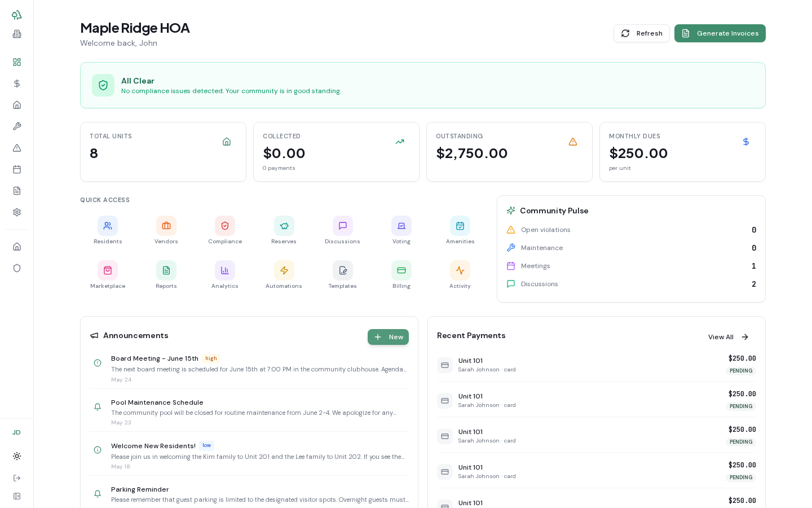Click the Recent Payments heading
The width and height of the screenshot is (812, 508).
[471, 335]
